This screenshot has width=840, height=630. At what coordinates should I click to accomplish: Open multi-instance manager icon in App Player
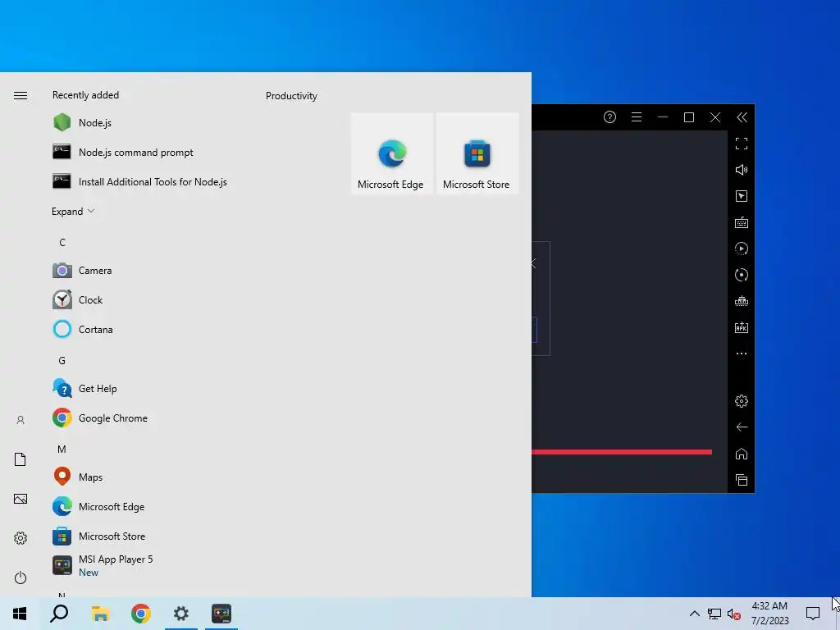click(742, 301)
